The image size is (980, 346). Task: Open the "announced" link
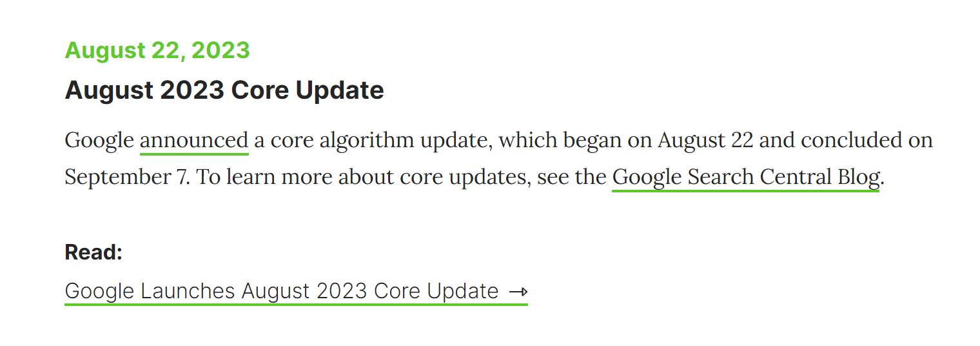click(x=194, y=141)
